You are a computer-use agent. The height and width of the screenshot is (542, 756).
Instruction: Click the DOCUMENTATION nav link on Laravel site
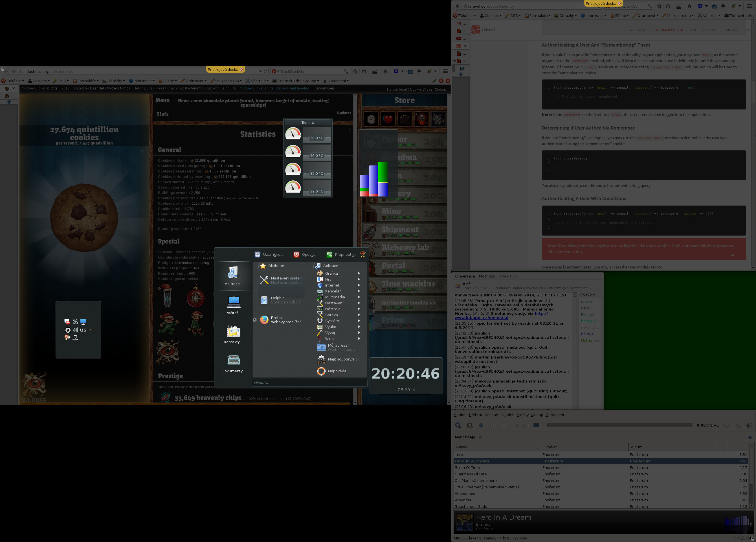668,30
